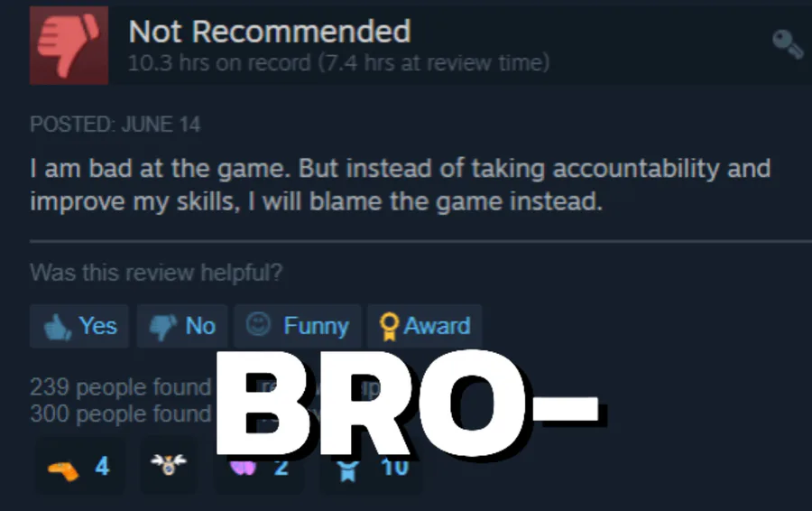Click the divider line below the review text

coord(420,241)
